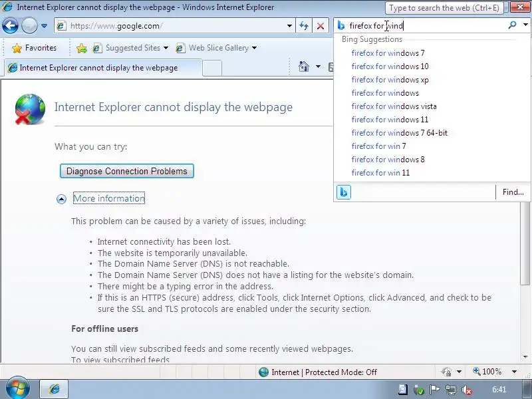This screenshot has height=399, width=532.
Task: Click the More information link
Action: [x=109, y=198]
